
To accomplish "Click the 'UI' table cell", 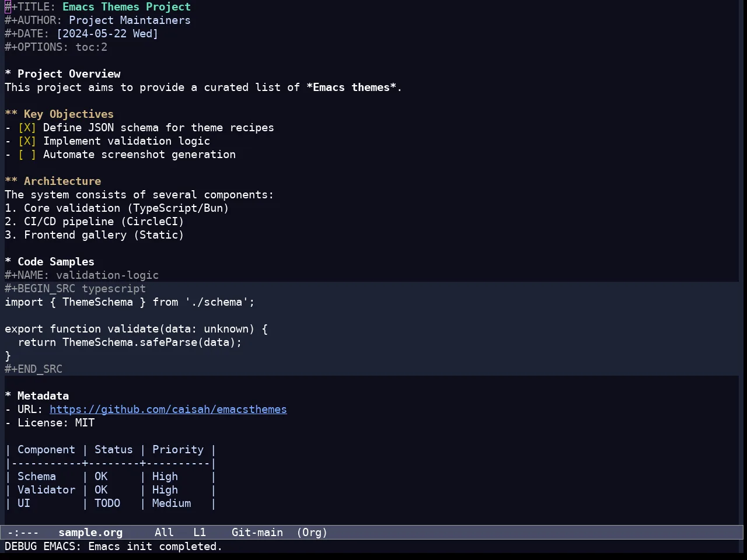I will pyautogui.click(x=24, y=503).
